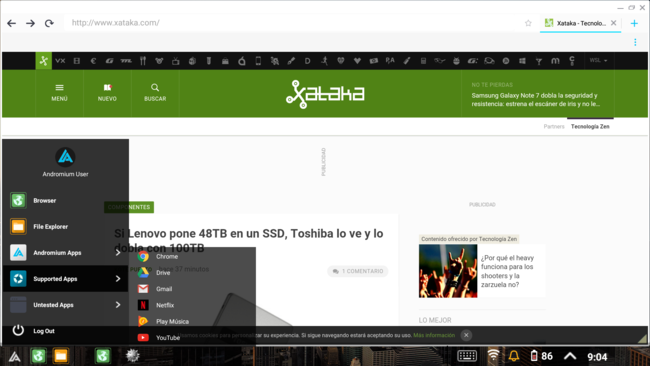Click File Explorer icon in taskbar
This screenshot has width=650, height=366.
(x=61, y=356)
